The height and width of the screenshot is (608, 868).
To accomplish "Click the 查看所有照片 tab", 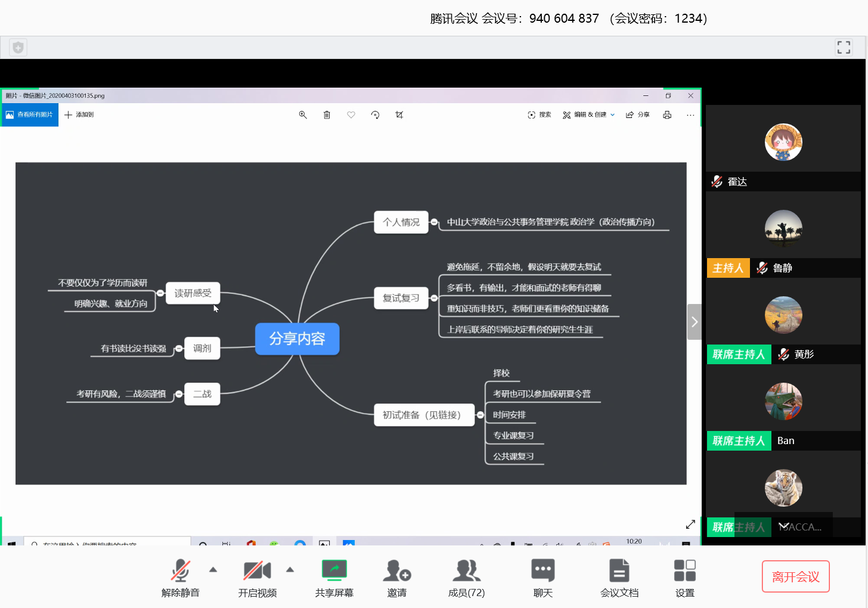I will tap(29, 115).
